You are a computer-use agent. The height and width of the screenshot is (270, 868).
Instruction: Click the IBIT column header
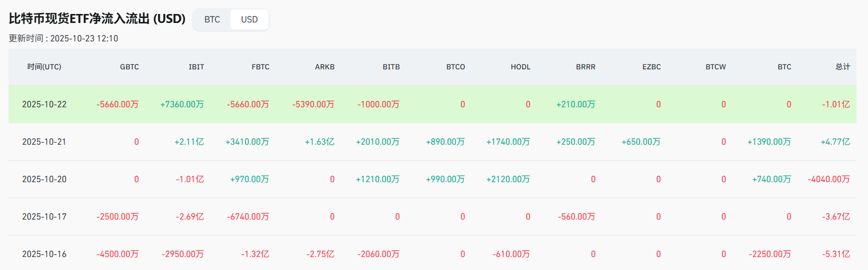(x=196, y=67)
